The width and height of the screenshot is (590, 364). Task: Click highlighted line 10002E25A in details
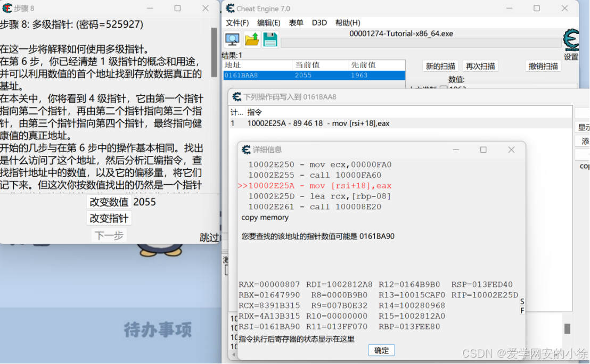point(315,186)
